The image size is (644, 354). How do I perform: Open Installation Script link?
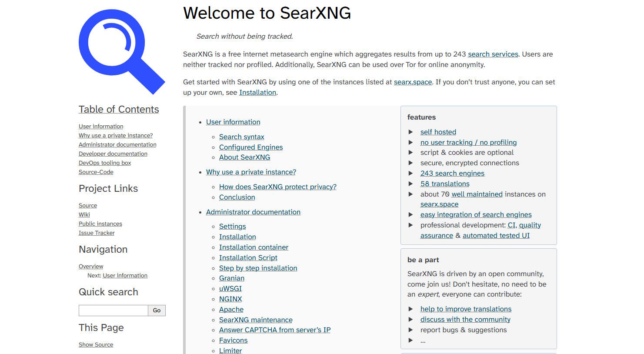tap(248, 258)
